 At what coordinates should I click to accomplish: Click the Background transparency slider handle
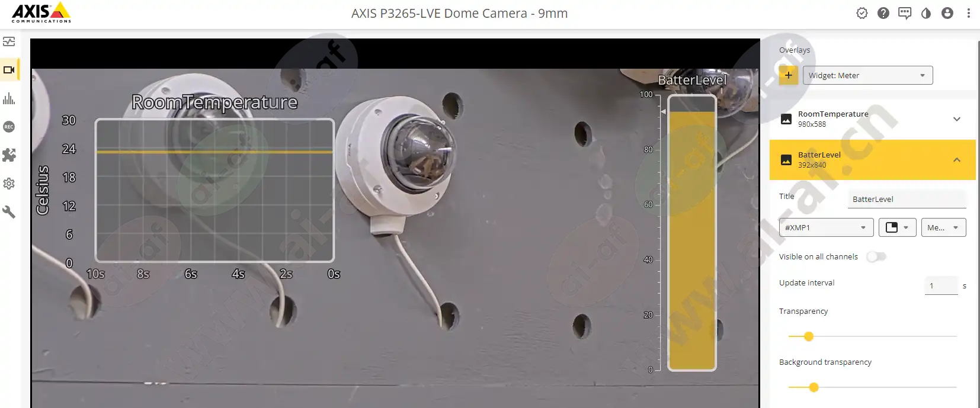tap(814, 387)
